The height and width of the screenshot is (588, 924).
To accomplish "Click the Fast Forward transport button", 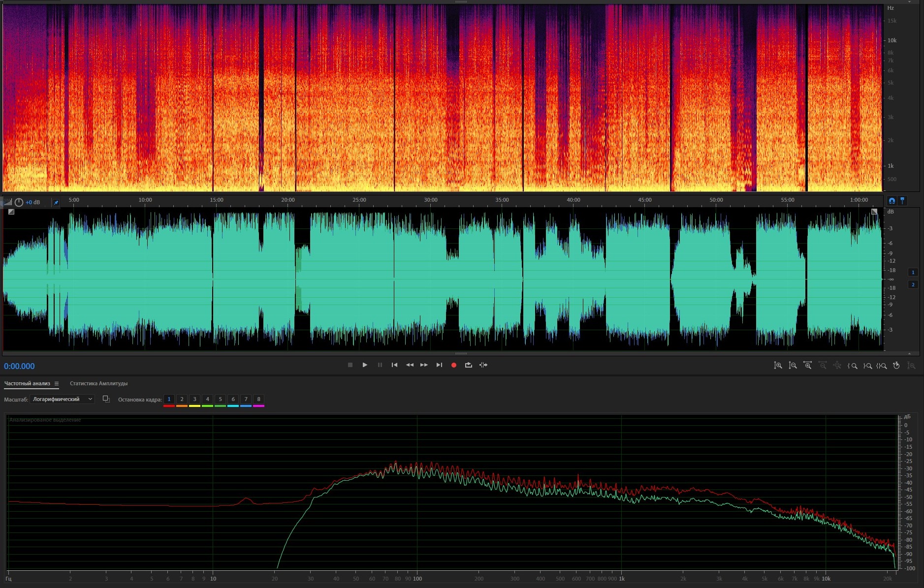I will [x=424, y=365].
